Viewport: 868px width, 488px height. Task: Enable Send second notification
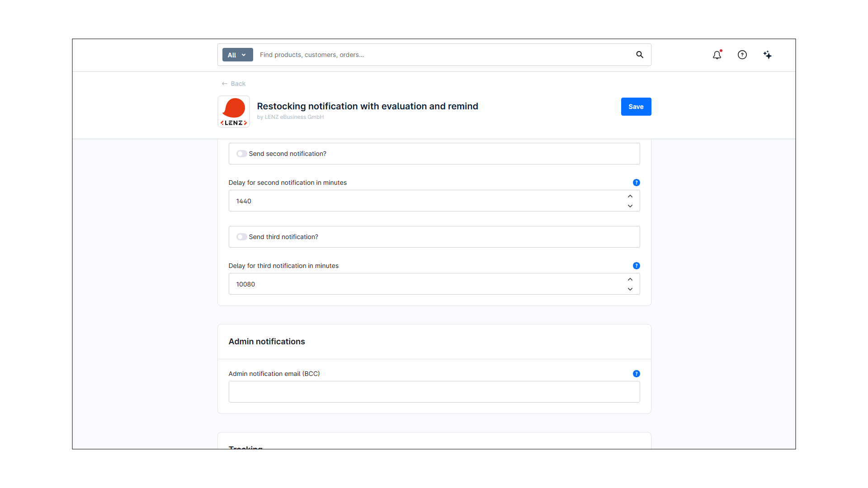coord(242,154)
